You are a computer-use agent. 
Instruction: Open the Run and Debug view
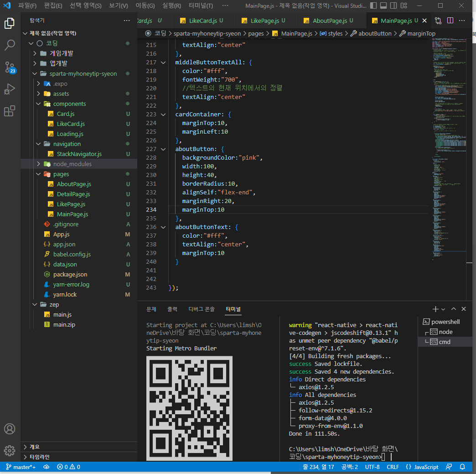click(x=10, y=89)
